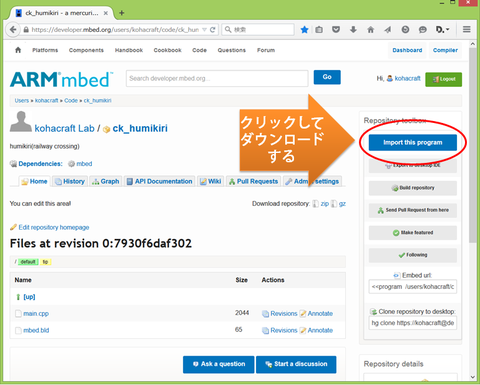The image size is (480, 385).
Task: Switch to the API Documentation tab
Action: pos(159,181)
